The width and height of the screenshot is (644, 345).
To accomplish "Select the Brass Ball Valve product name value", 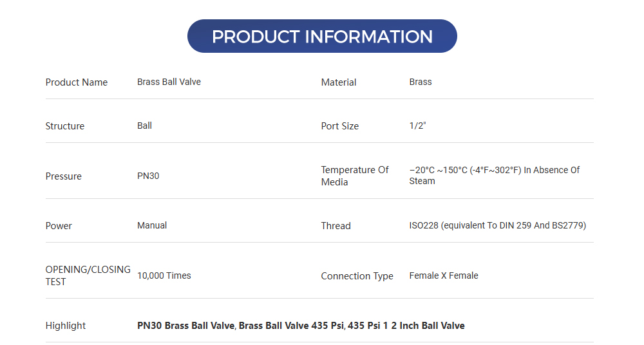I will (169, 82).
